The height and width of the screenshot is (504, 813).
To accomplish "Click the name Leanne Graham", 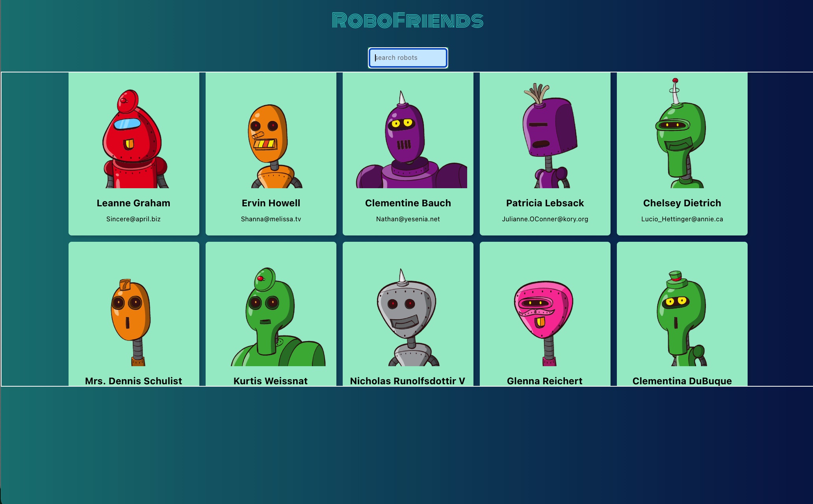I will (134, 203).
